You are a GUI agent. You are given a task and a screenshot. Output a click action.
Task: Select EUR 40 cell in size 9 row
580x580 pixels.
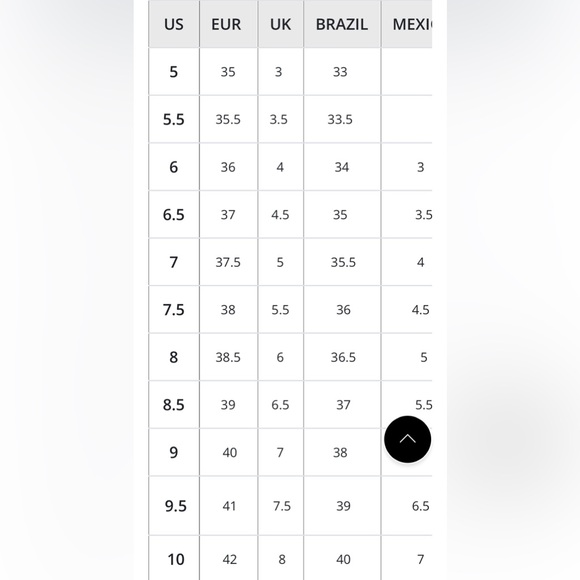pyautogui.click(x=228, y=452)
